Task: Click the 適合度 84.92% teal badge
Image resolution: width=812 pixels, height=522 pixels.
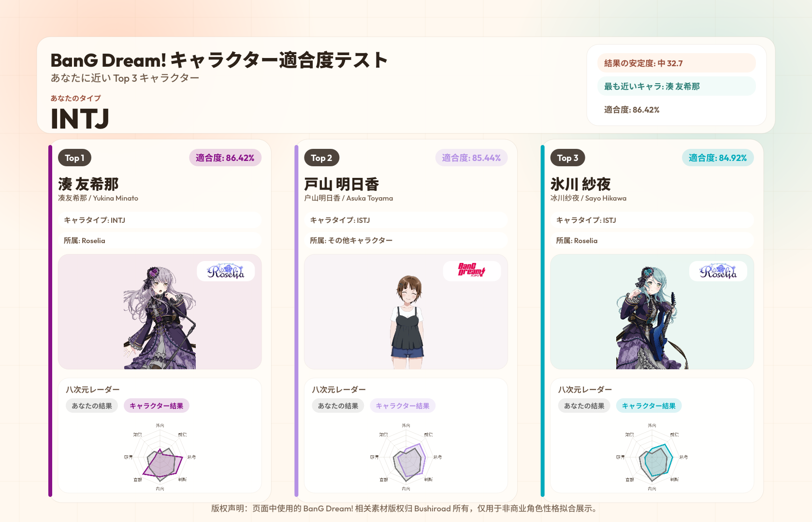Action: [x=718, y=158]
